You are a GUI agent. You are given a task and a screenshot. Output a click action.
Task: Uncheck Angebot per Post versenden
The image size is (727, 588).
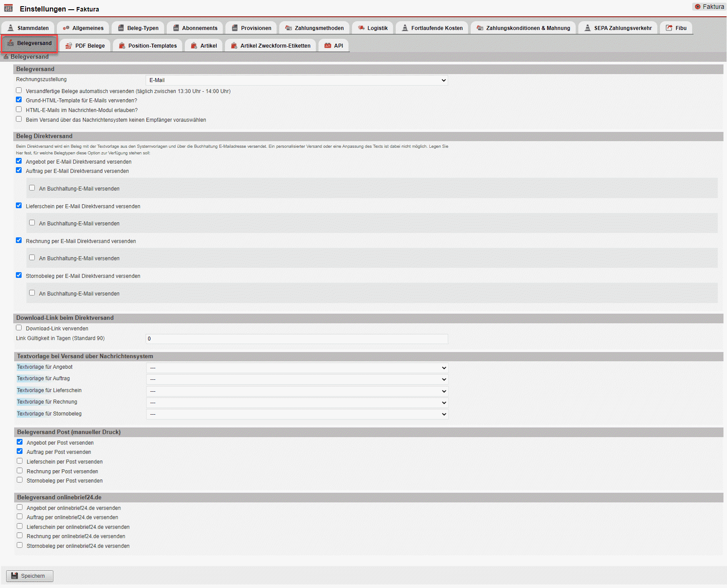(20, 442)
